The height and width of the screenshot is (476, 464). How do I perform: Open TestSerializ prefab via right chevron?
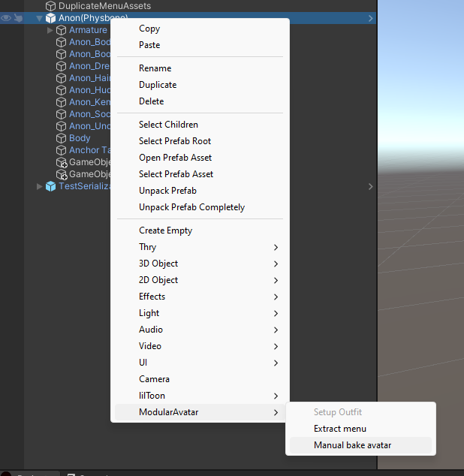point(370,186)
